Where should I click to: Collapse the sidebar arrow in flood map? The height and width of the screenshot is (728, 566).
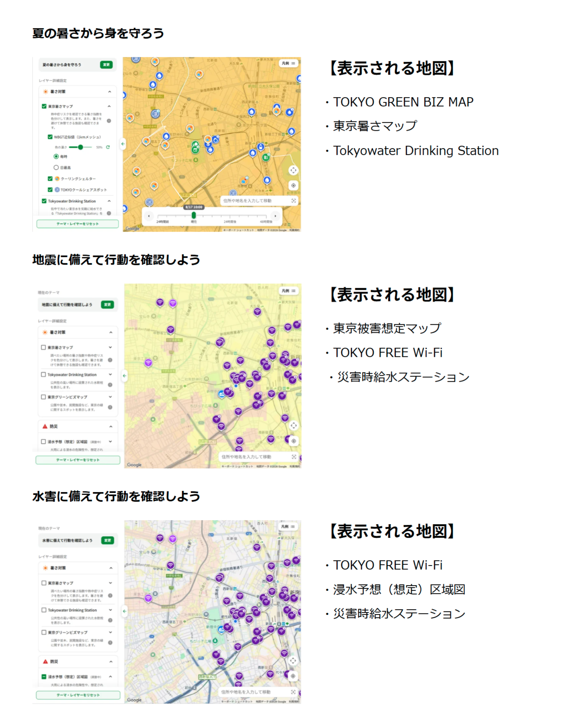125,611
